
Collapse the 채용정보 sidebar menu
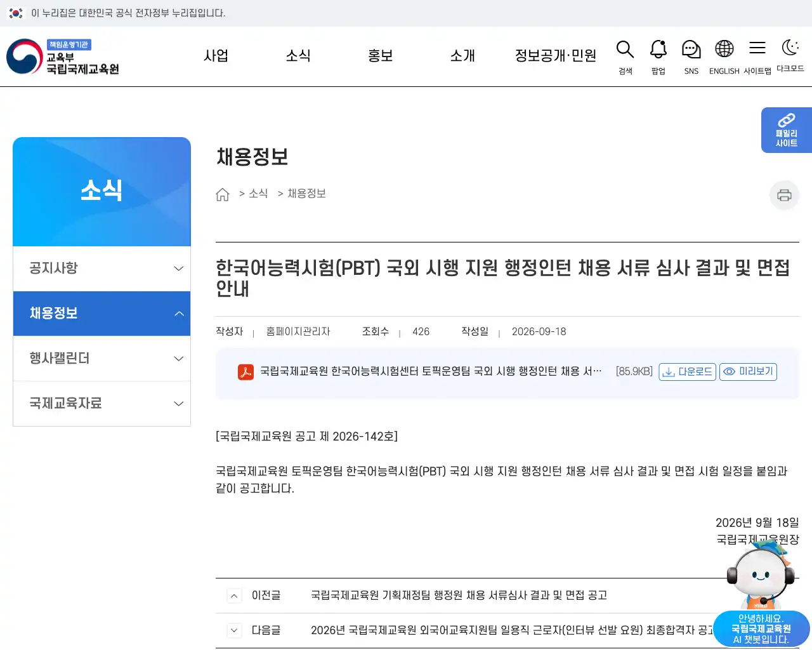point(101,314)
